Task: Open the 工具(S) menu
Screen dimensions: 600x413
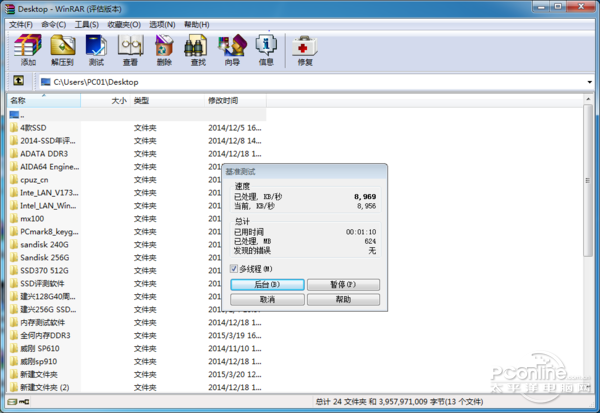Action: tap(86, 24)
